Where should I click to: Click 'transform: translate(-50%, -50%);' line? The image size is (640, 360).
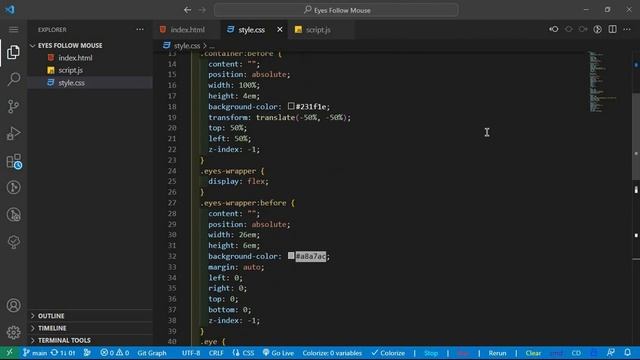pos(280,117)
